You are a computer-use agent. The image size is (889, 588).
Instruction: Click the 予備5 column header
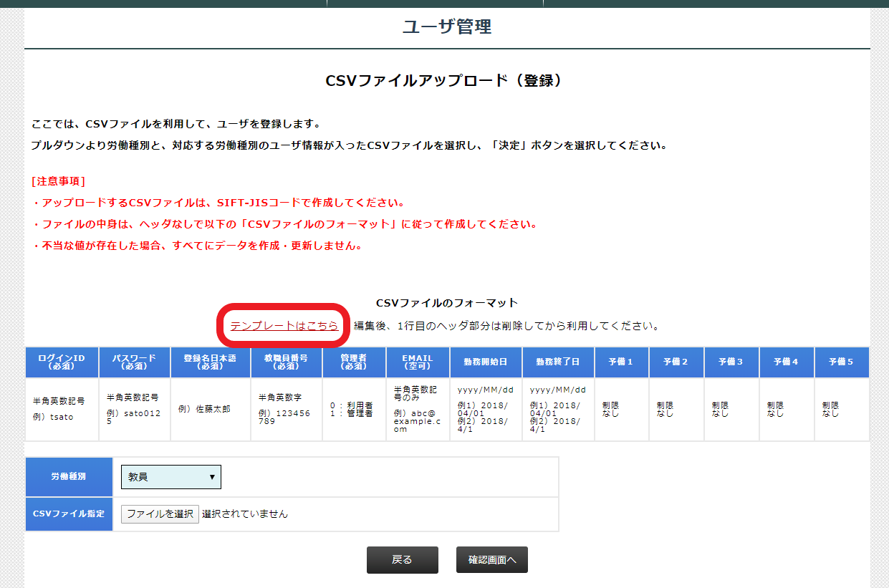pyautogui.click(x=841, y=362)
